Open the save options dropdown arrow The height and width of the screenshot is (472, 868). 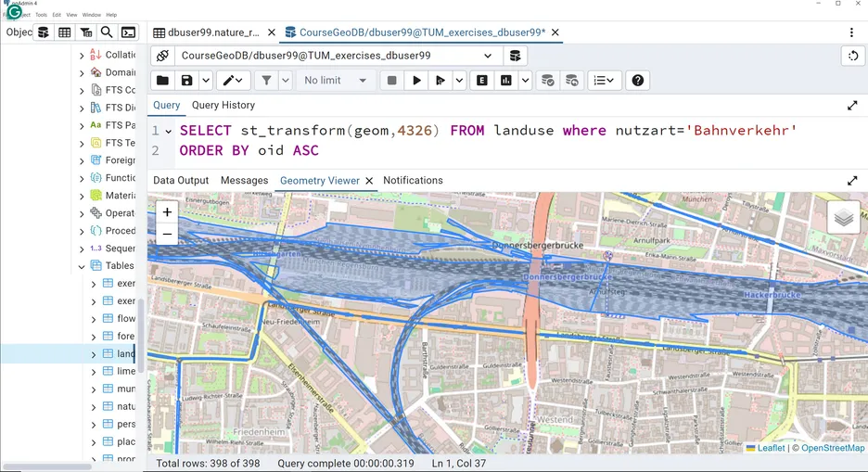pos(205,81)
